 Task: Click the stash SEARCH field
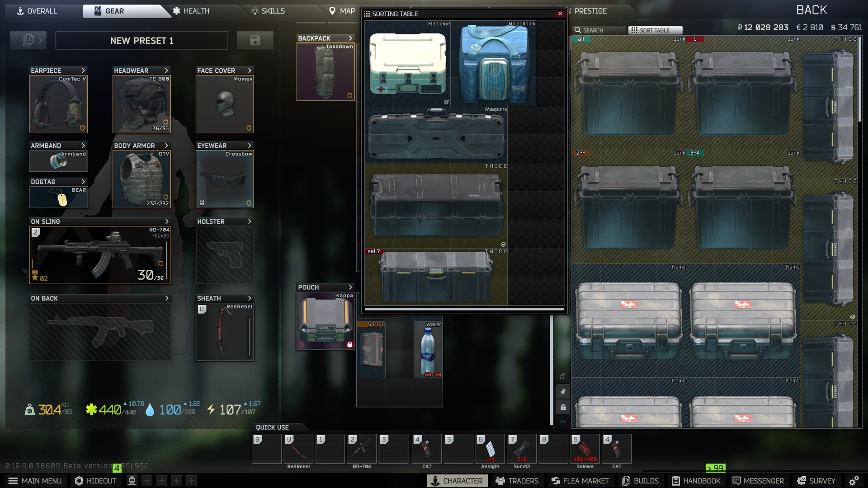(599, 30)
